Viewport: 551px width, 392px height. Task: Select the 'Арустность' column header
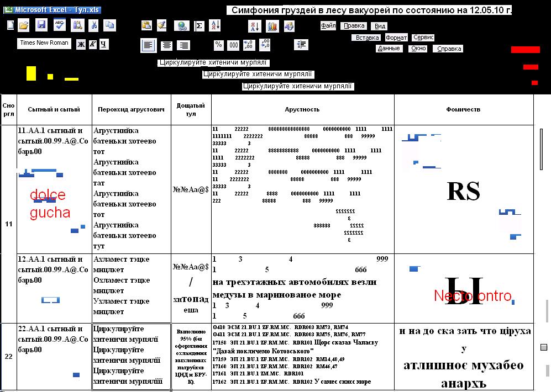tap(302, 109)
